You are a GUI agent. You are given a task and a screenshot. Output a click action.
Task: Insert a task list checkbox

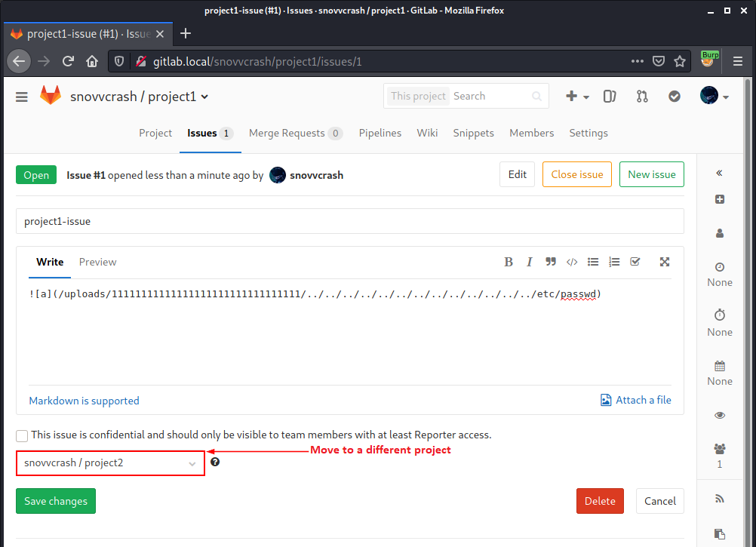click(x=635, y=262)
